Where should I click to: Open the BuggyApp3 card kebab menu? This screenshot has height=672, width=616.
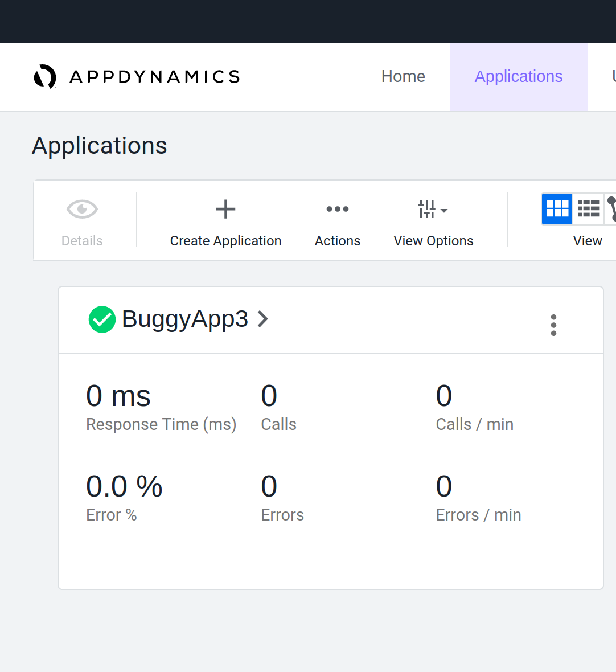553,325
